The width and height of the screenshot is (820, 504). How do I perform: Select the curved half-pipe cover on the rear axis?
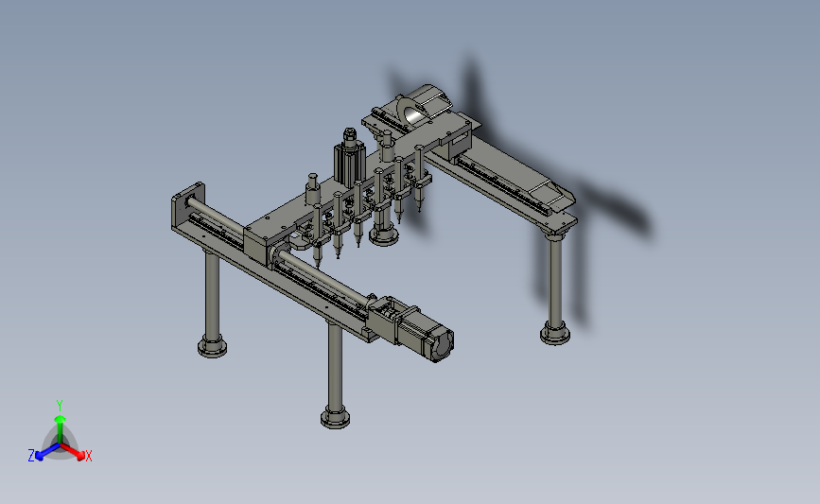[x=424, y=106]
